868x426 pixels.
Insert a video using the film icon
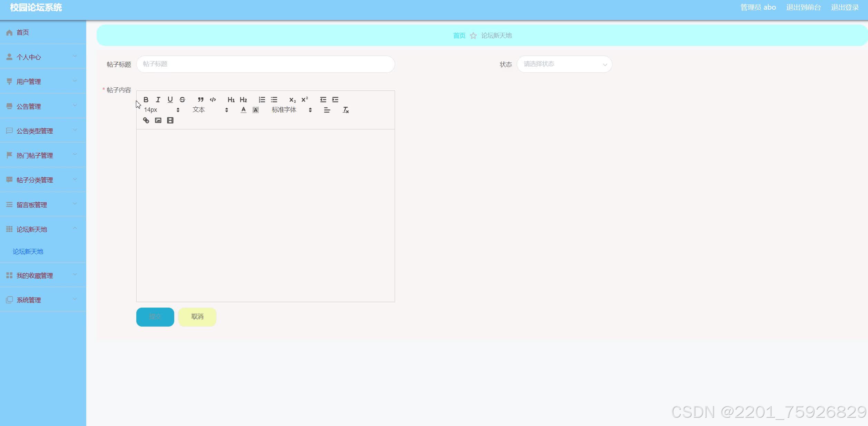pos(170,120)
